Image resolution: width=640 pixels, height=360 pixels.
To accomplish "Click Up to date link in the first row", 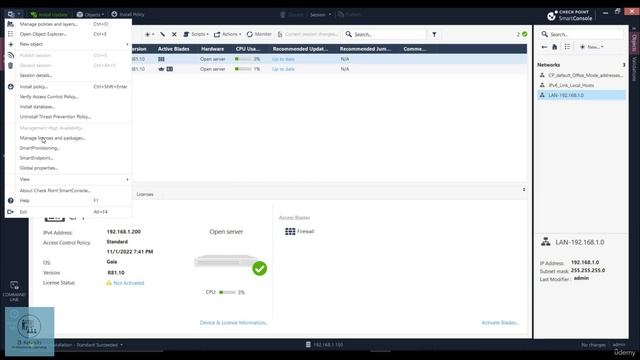I will (x=283, y=59).
